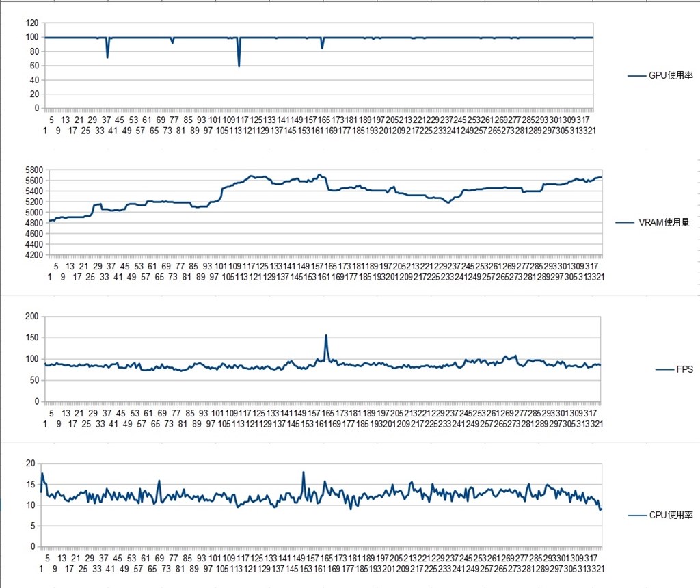Screen dimensions: 700x588
Task: Click the 4800 label on VRAM chart axis
Action: [34, 223]
